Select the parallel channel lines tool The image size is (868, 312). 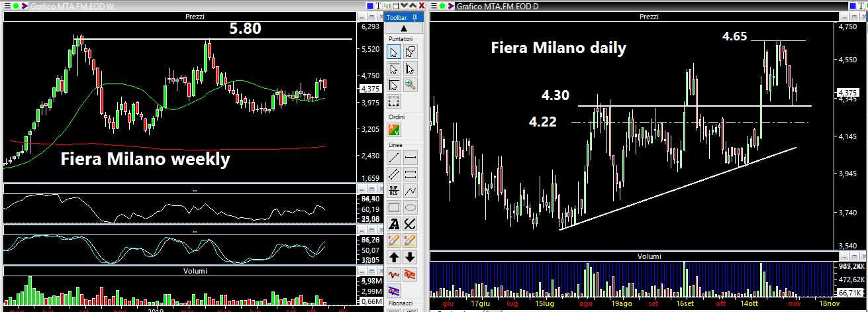coord(393,174)
